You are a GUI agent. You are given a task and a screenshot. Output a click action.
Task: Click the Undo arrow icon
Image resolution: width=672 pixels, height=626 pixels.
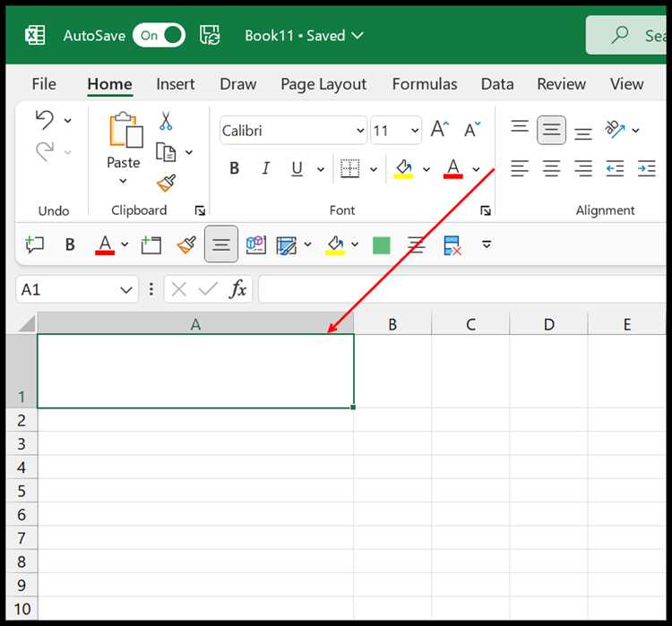click(45, 119)
